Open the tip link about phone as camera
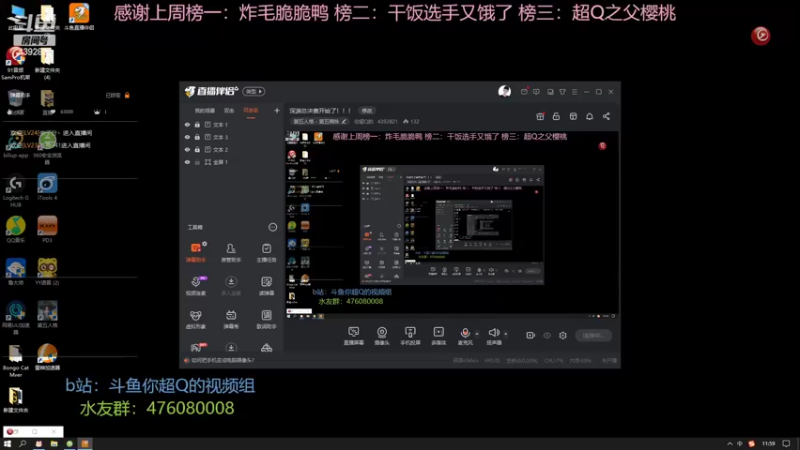800x450 pixels. (x=222, y=360)
